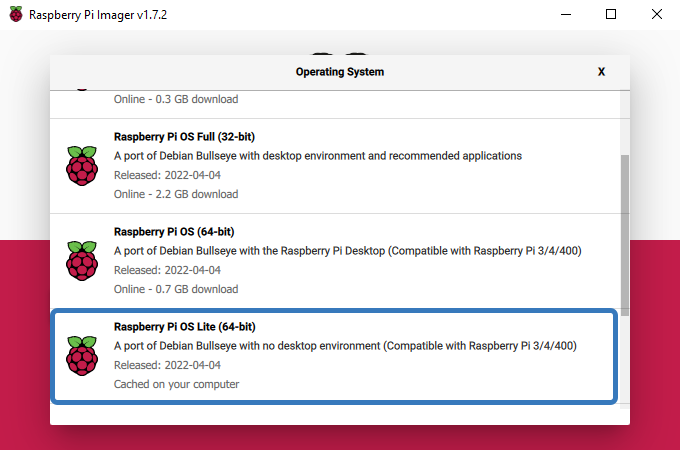Click 'Online - 0.7 GB download' text
The image size is (680, 450).
tap(176, 289)
